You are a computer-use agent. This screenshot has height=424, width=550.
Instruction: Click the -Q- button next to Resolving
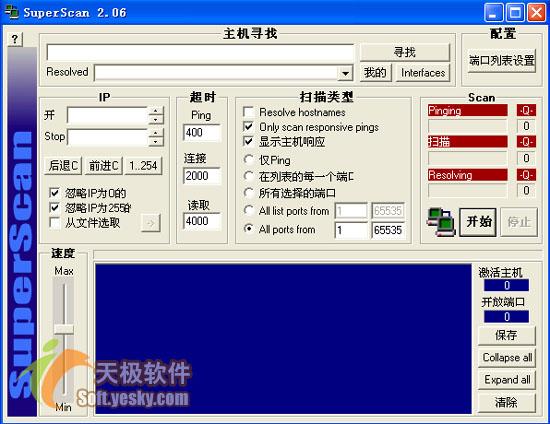point(526,175)
